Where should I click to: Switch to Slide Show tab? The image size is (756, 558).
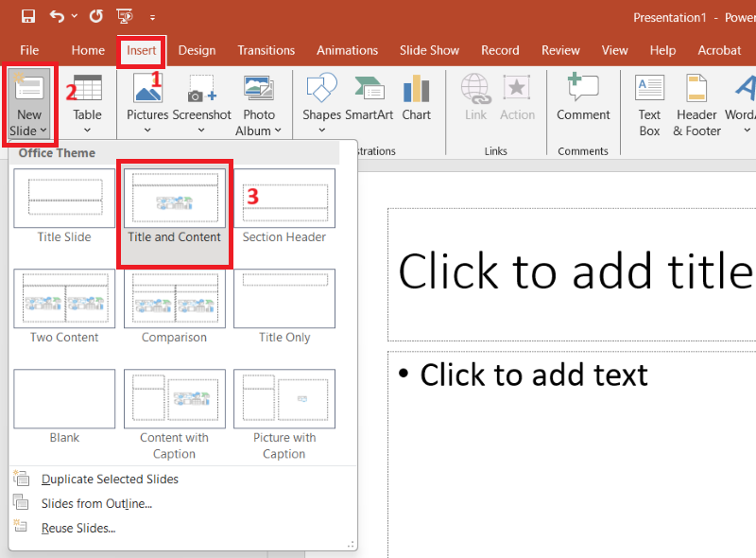(x=429, y=50)
